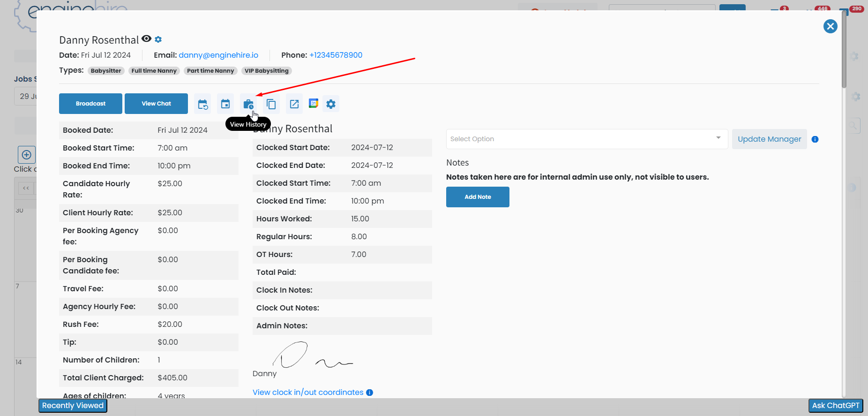Open the booking settings gear in the toolbar

click(x=331, y=104)
